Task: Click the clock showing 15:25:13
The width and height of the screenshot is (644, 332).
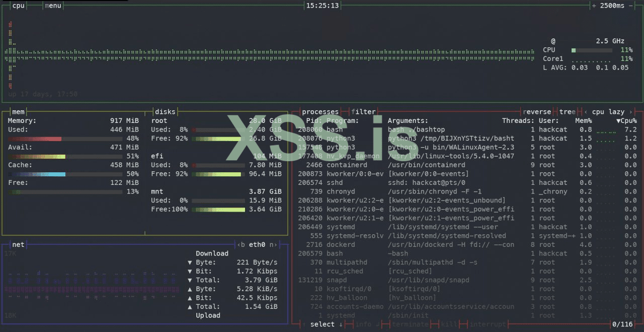Action: pyautogui.click(x=323, y=6)
